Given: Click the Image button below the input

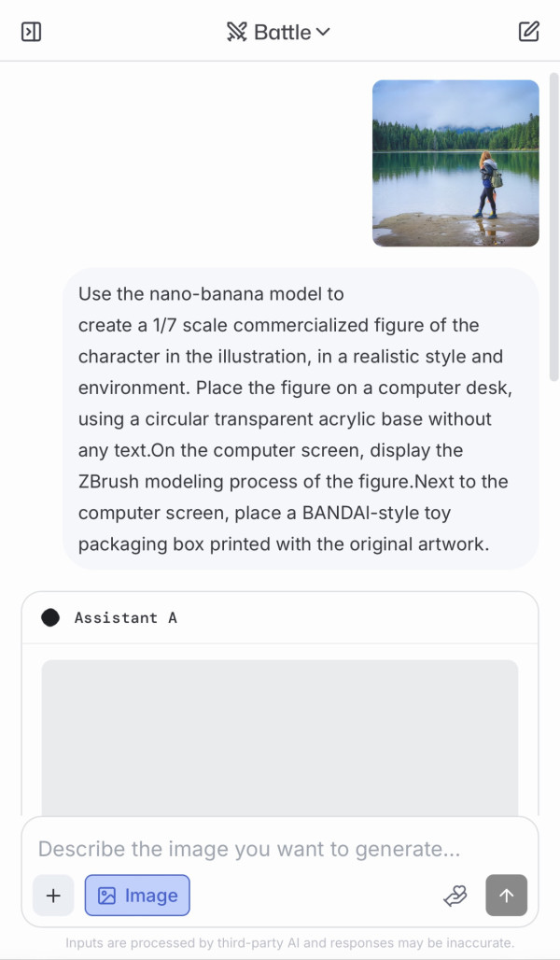Looking at the screenshot, I should tap(137, 895).
